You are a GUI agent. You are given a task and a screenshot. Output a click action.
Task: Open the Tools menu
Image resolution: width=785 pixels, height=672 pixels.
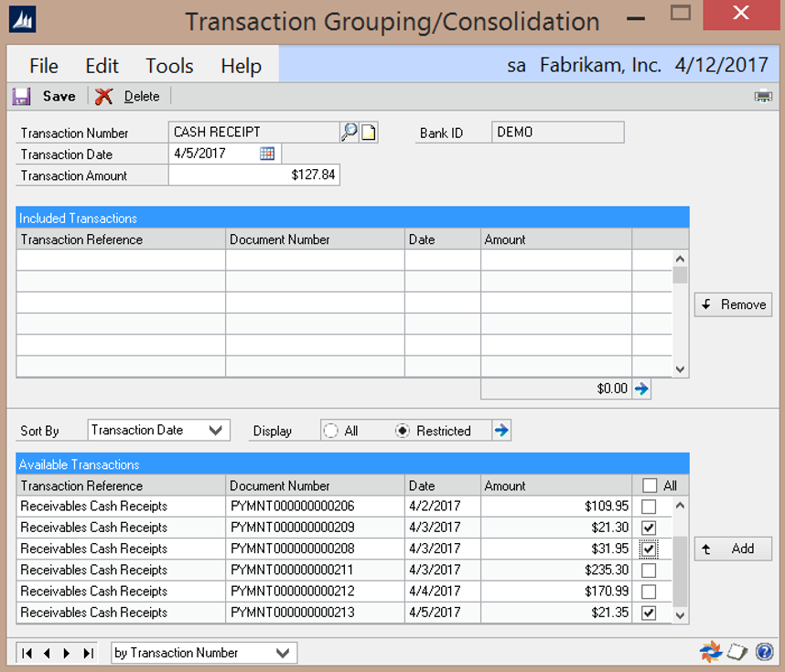click(x=169, y=66)
